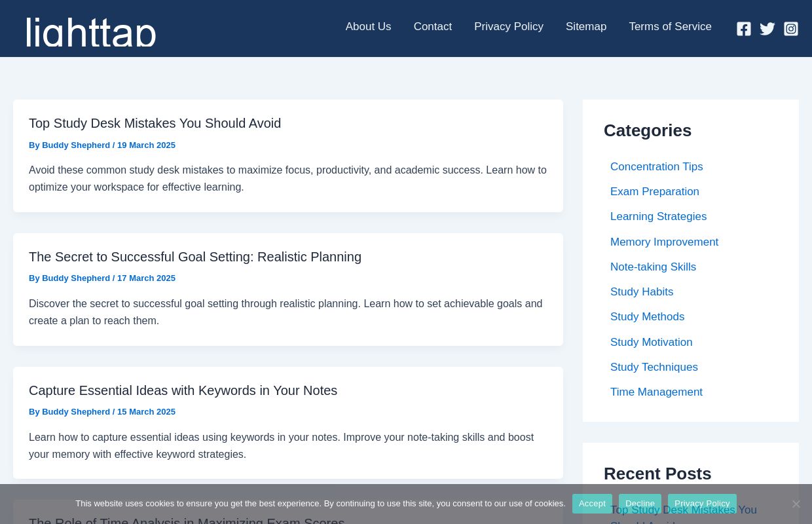The width and height of the screenshot is (812, 524).
Task: Select Study Habits category
Action: pos(642,292)
